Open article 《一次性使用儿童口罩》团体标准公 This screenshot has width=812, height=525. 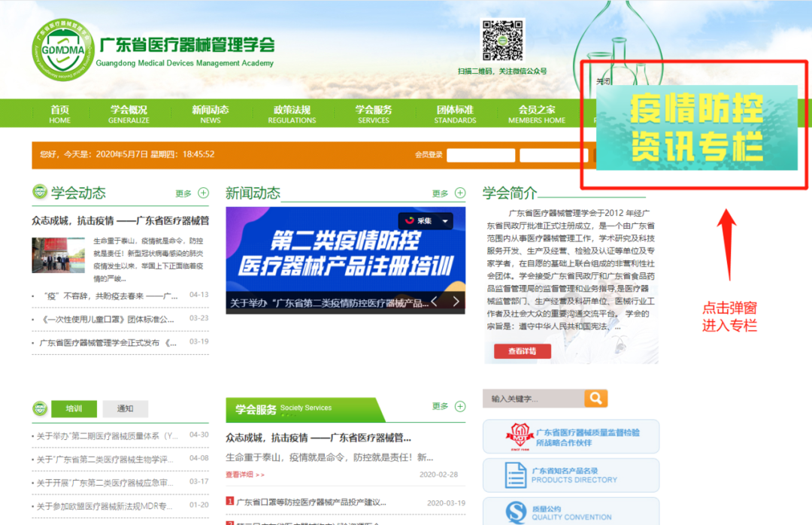(x=108, y=319)
